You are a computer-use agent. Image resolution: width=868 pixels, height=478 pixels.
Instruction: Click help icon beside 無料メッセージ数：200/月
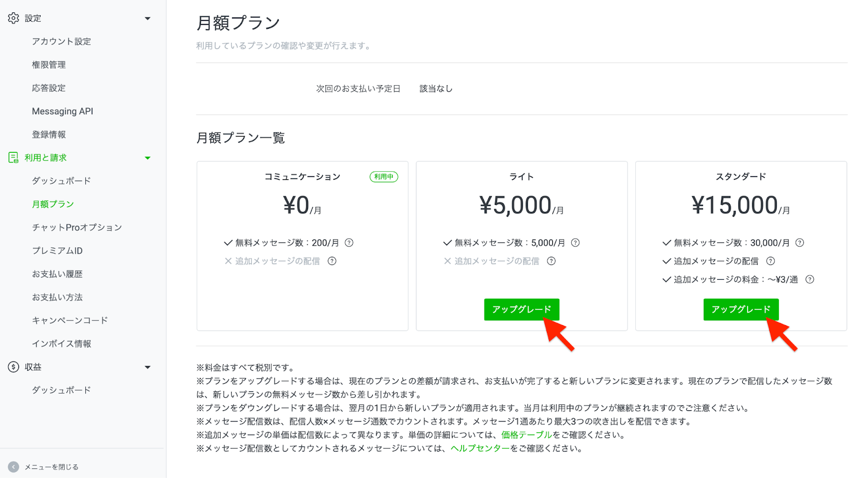click(x=349, y=243)
